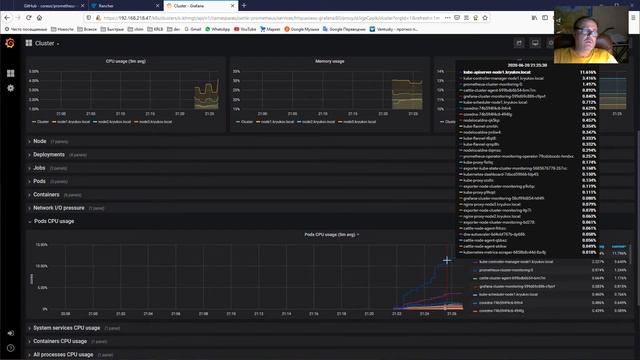Click the browser Home icon
This screenshot has height=360, width=640.
coord(39,18)
